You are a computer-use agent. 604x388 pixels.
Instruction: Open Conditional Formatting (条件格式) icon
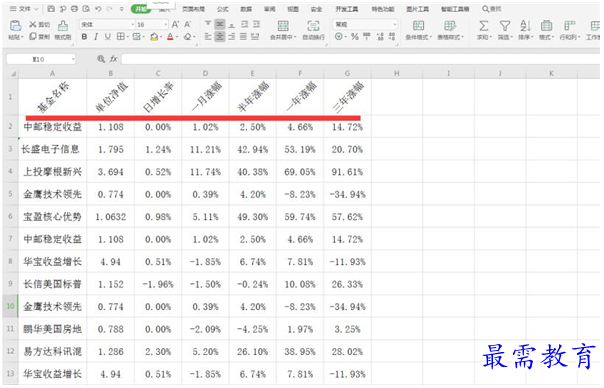click(x=418, y=25)
